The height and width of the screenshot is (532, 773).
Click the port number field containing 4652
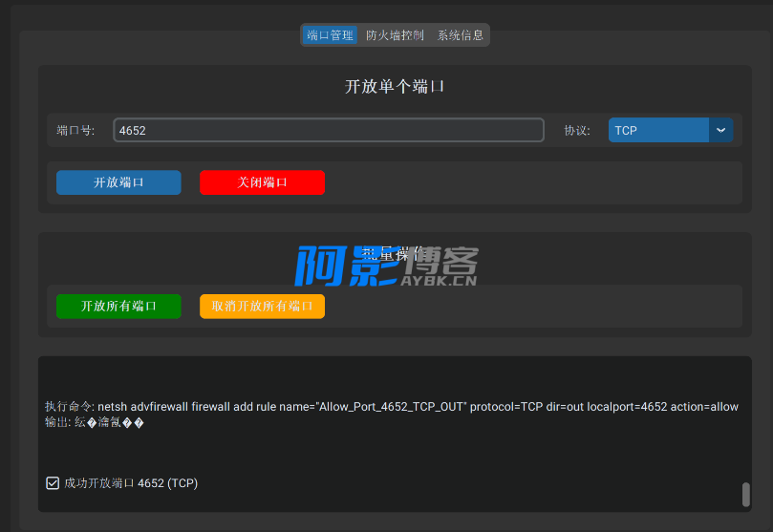coord(328,130)
